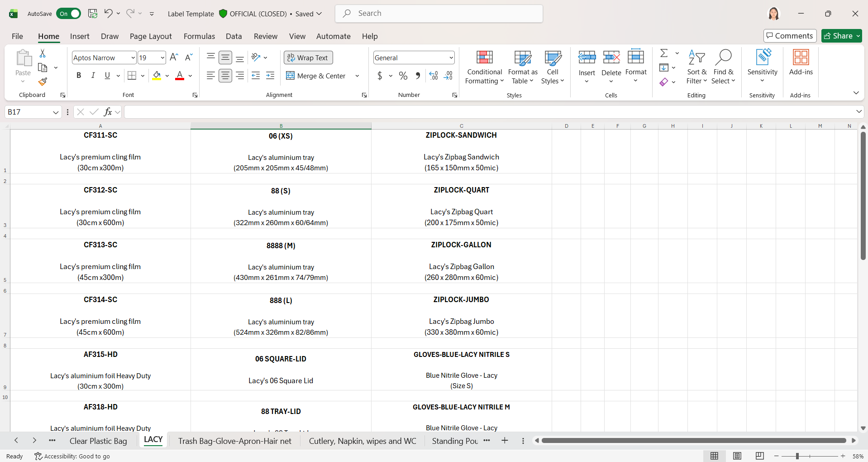Screen dimensions: 868x462
Task: Collapse the ribbon with the chevron
Action: coord(856,93)
